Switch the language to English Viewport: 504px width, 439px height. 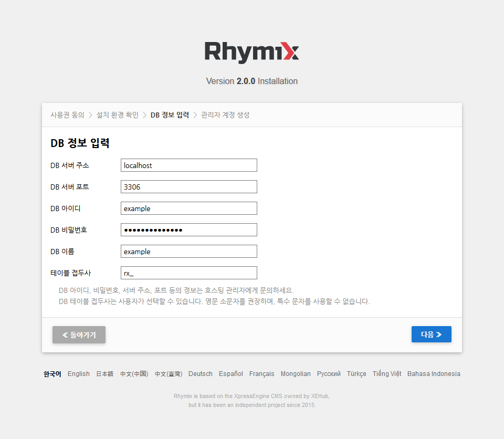[x=79, y=373]
